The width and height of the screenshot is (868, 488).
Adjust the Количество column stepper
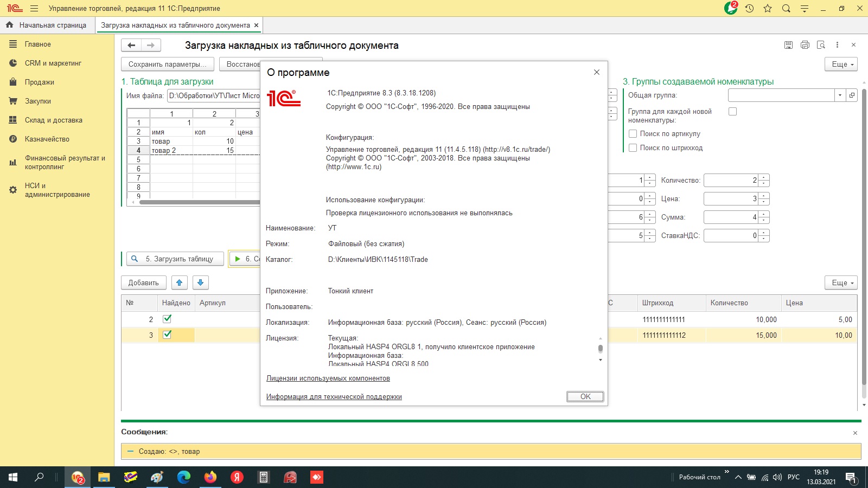pos(764,180)
